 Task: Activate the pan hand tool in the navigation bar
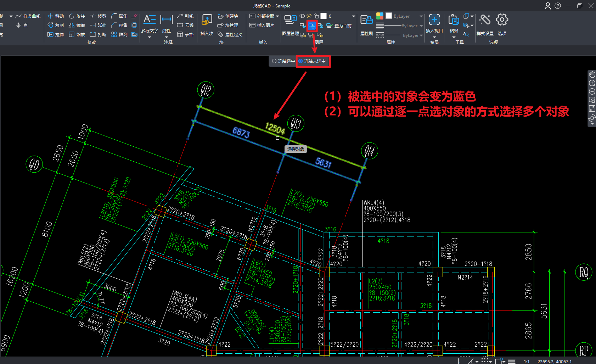coord(592,74)
